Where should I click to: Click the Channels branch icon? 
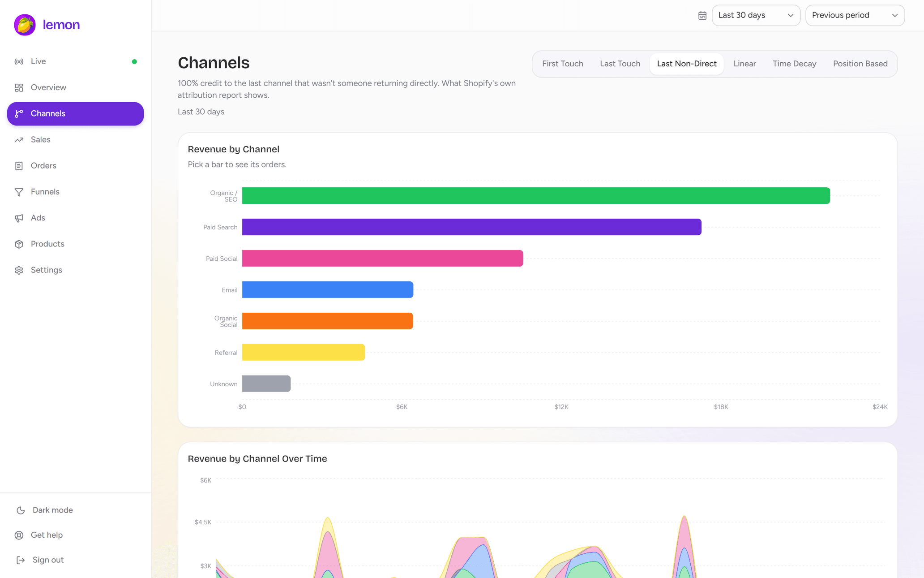tap(19, 114)
